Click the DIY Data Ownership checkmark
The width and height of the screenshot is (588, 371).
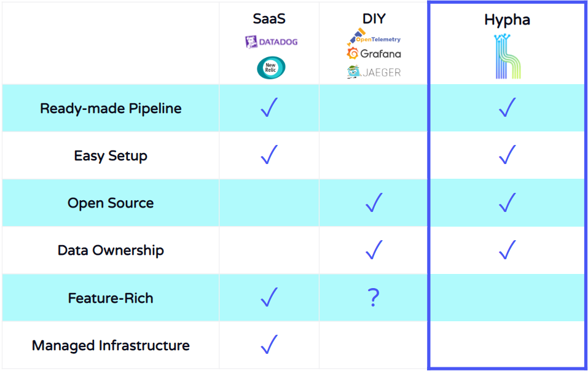click(x=374, y=249)
